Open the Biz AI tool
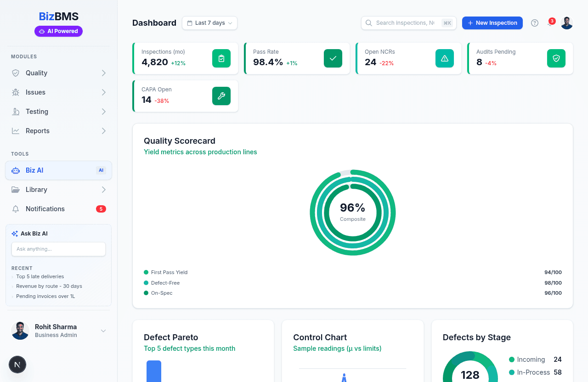The height and width of the screenshot is (382, 588). [x=58, y=170]
